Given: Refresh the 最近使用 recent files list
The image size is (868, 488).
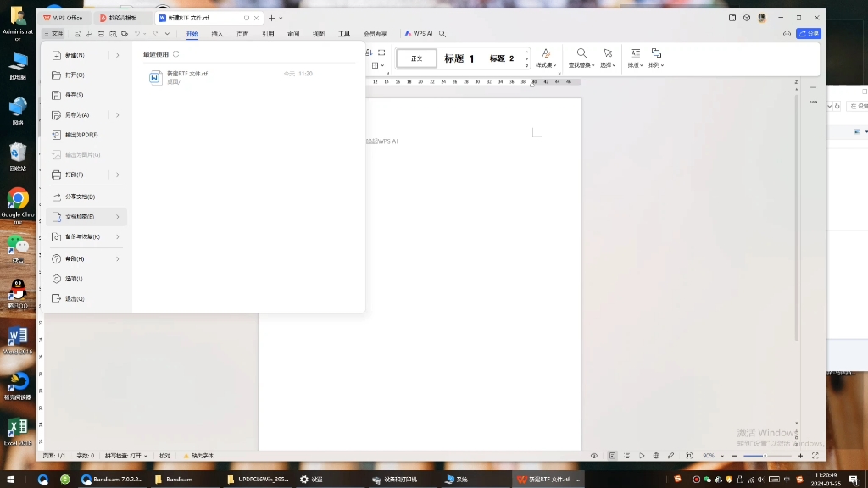Looking at the screenshot, I should coord(176,54).
